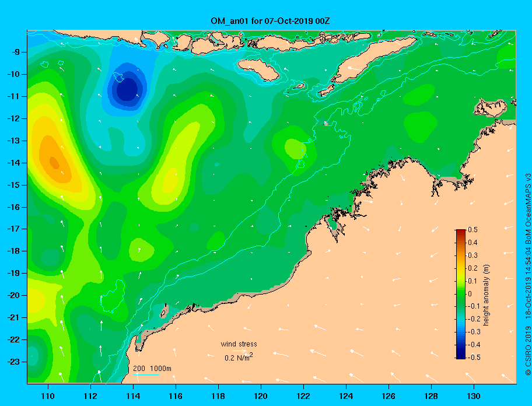Click the wind stress reference arrow in the legend
This screenshot has height=406, width=532.
coord(240,351)
